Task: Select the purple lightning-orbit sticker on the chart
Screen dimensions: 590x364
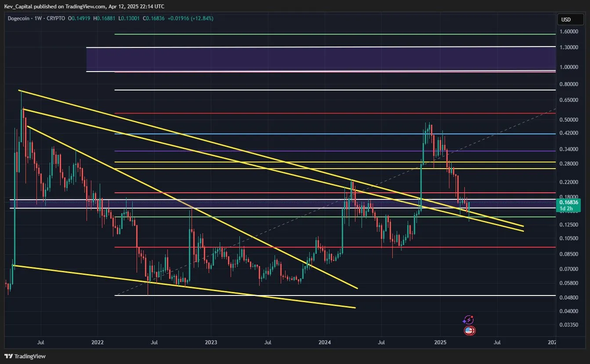Action: (468, 319)
